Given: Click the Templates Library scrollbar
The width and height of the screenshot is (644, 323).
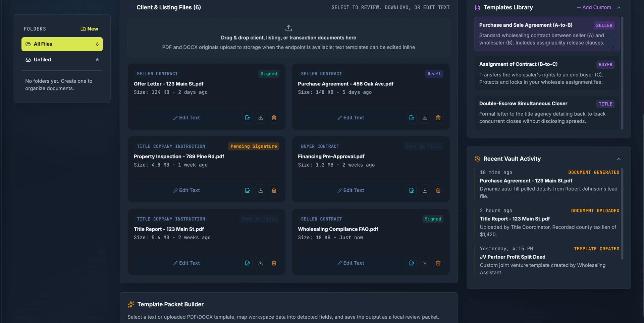Looking at the screenshot, I should (622, 73).
